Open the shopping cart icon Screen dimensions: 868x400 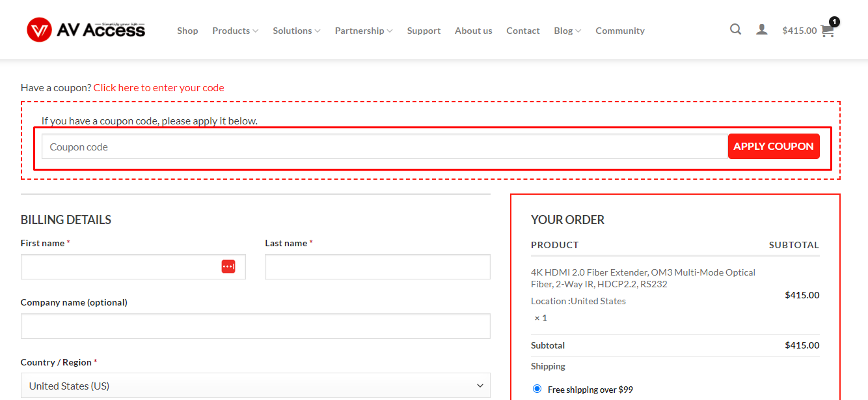pos(828,31)
